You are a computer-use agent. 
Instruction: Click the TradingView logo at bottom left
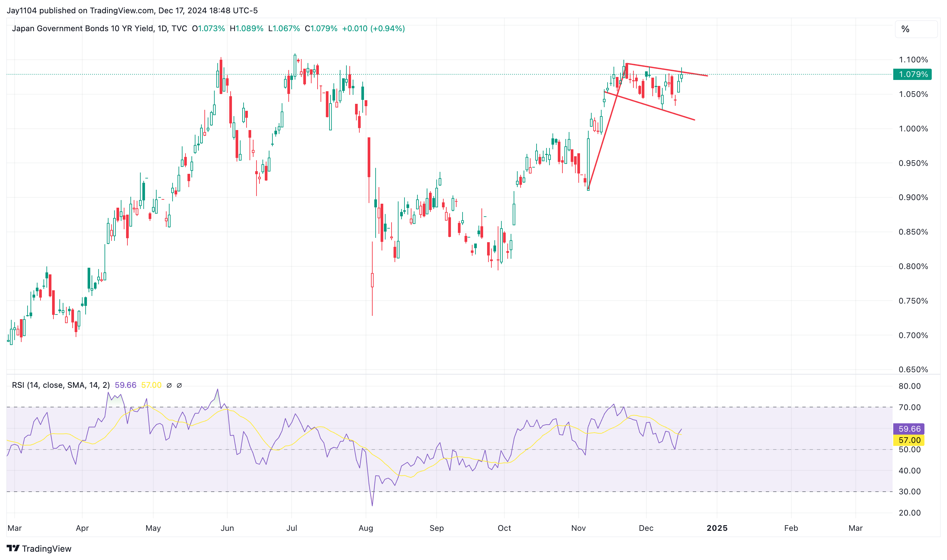pos(39,548)
